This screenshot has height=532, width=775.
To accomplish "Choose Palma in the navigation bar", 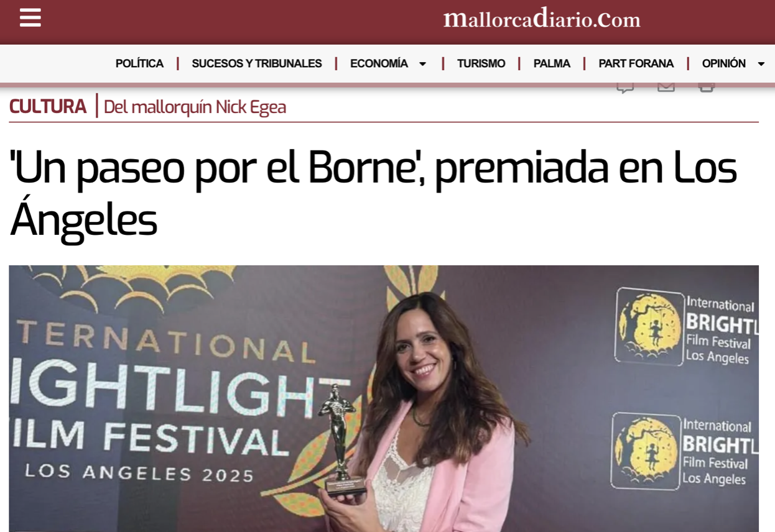I will tap(552, 63).
